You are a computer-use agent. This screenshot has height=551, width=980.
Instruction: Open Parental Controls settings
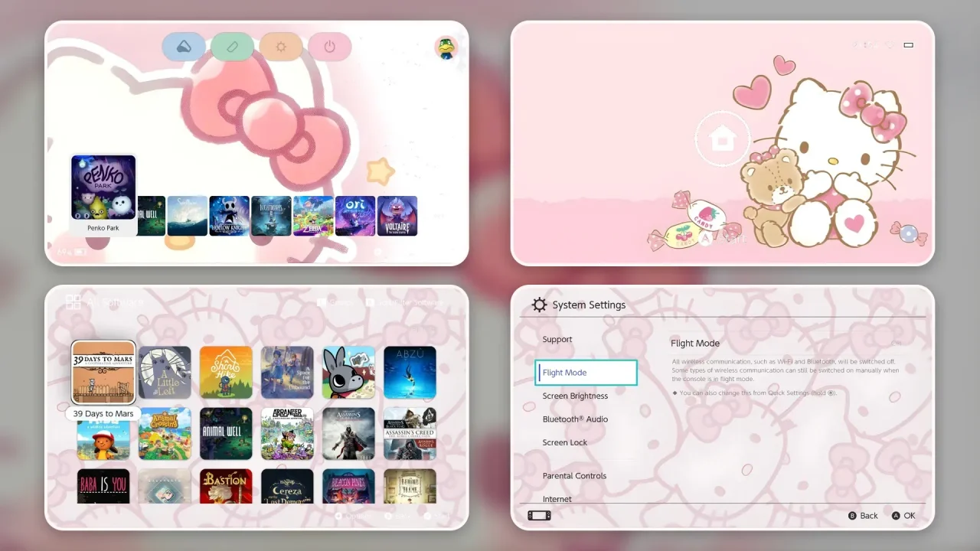(x=574, y=476)
